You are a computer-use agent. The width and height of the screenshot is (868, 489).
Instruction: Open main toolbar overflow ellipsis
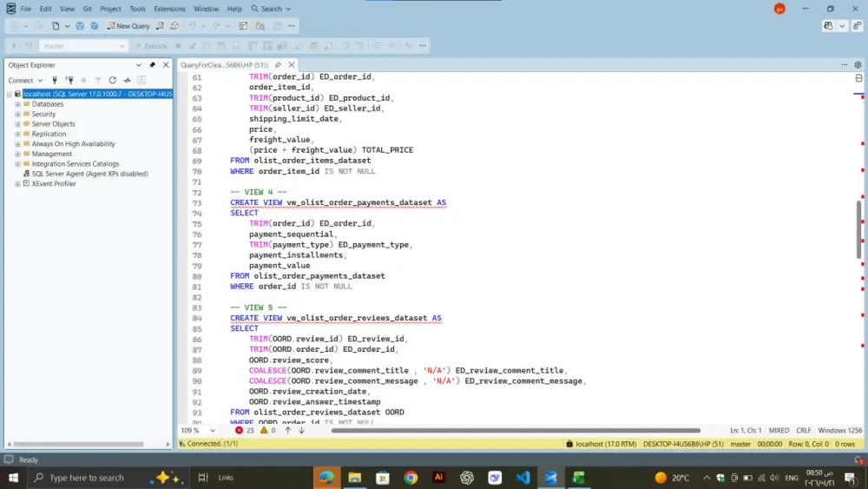292,26
